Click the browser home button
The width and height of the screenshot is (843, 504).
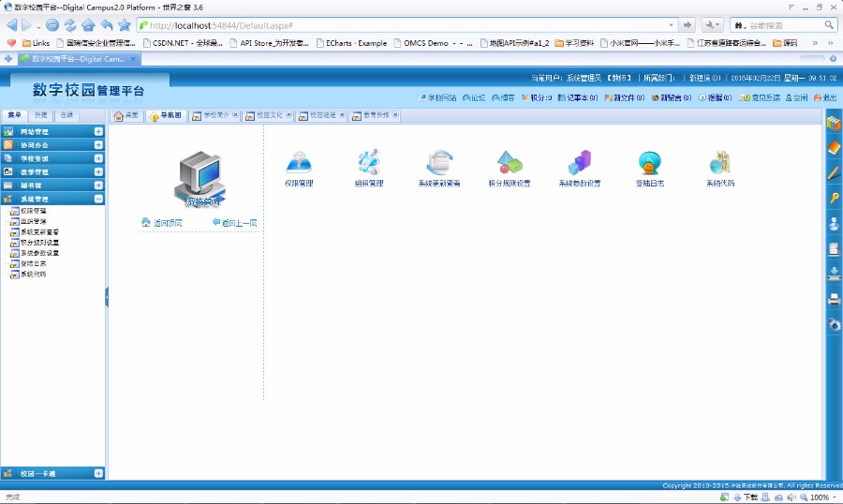(88, 25)
